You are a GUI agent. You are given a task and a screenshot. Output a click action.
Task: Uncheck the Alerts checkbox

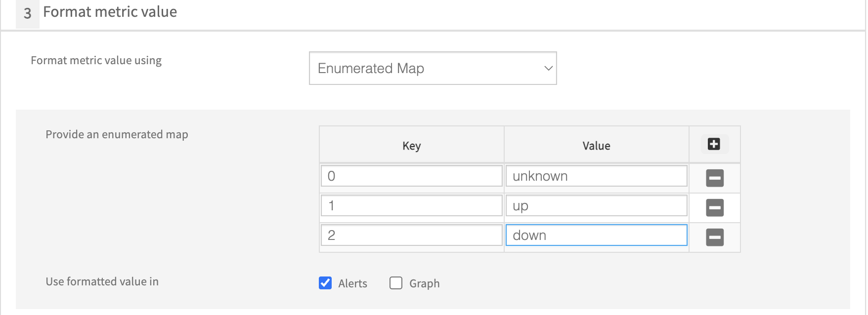point(325,283)
